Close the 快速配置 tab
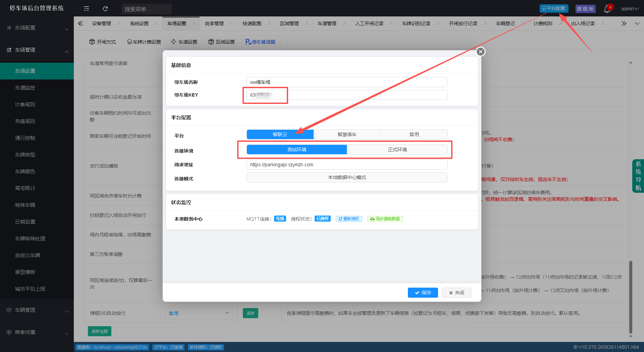This screenshot has height=352, width=644. [x=269, y=23]
